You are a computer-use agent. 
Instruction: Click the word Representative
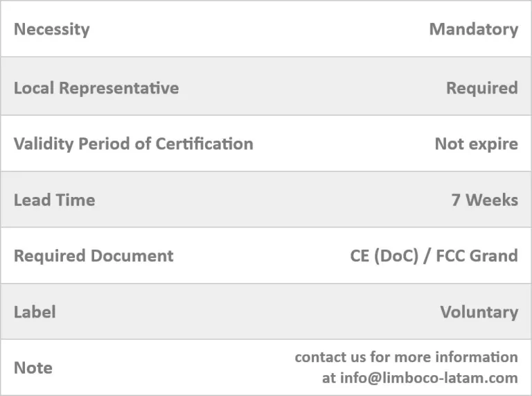pyautogui.click(x=118, y=88)
